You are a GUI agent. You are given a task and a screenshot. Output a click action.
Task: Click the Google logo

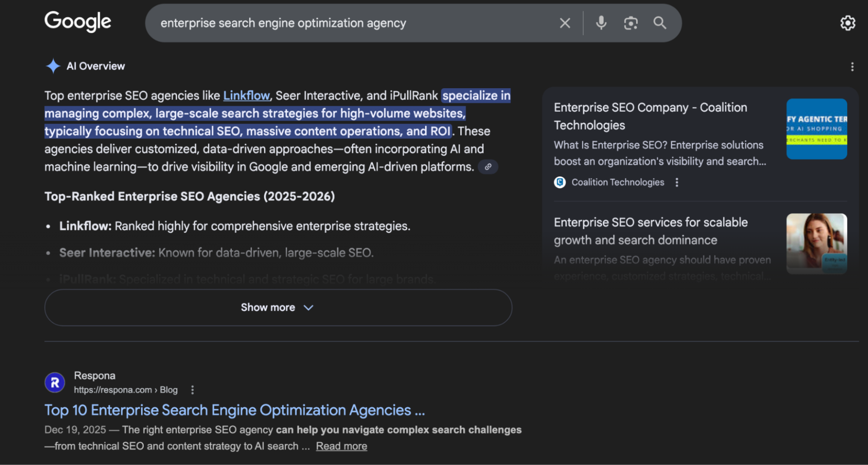[77, 21]
